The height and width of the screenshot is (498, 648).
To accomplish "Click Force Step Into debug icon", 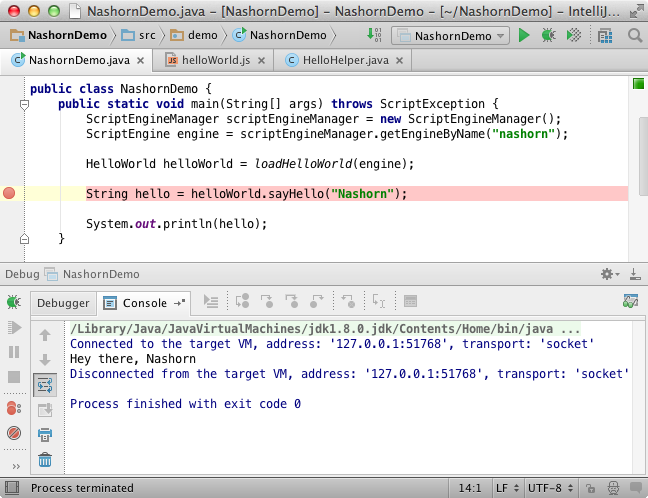I will tap(292, 301).
